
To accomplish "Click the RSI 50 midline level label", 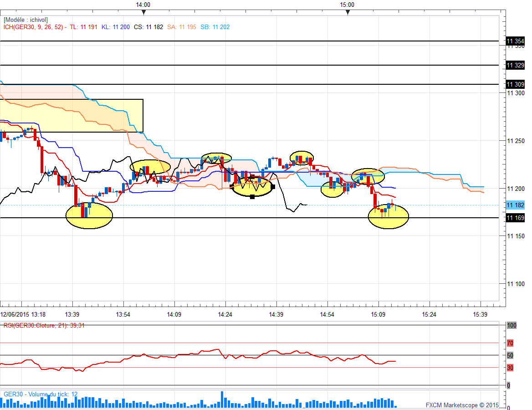I will 510,355.
